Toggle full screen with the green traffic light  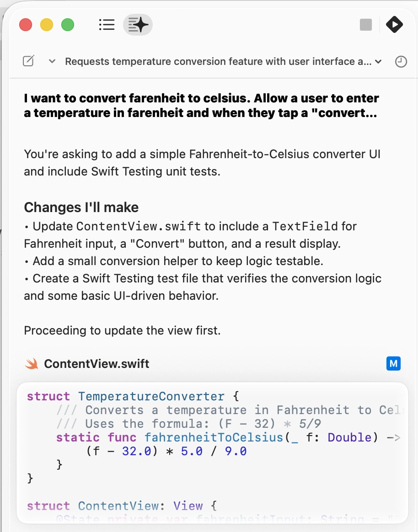click(68, 25)
